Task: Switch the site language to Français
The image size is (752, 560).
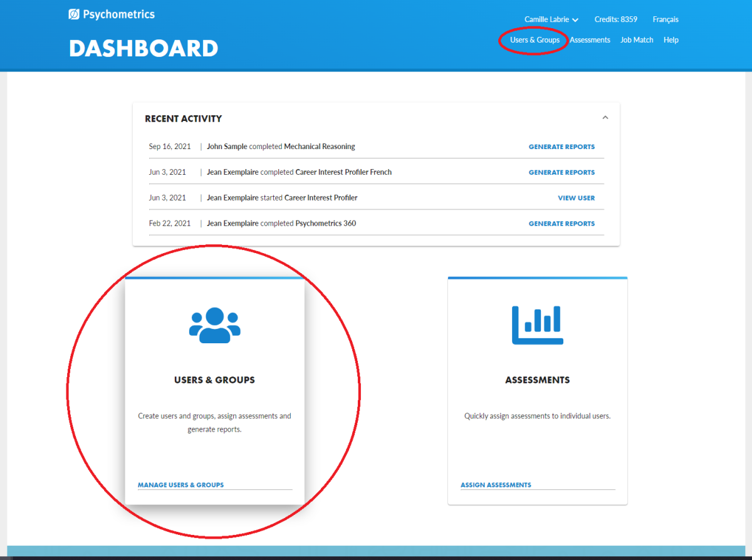Action: click(x=665, y=19)
